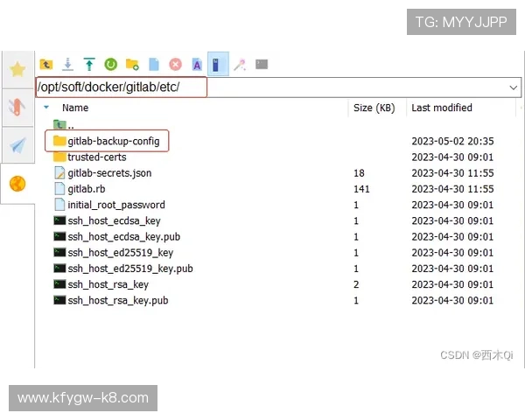Open the terminal icon in the toolbar
Image resolution: width=525 pixels, height=420 pixels.
pos(262,64)
